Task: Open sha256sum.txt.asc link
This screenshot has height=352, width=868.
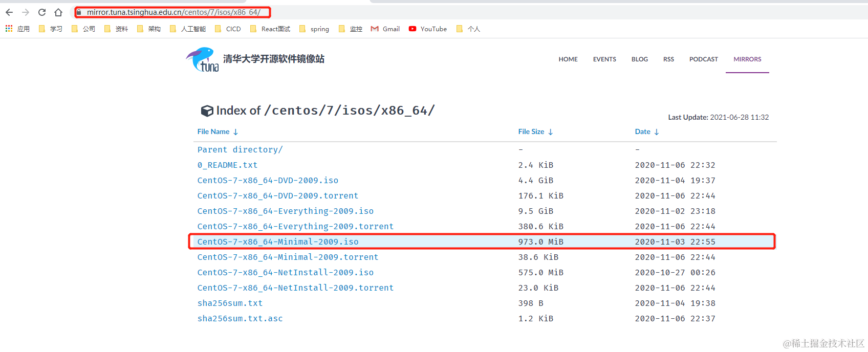Action: [240, 318]
